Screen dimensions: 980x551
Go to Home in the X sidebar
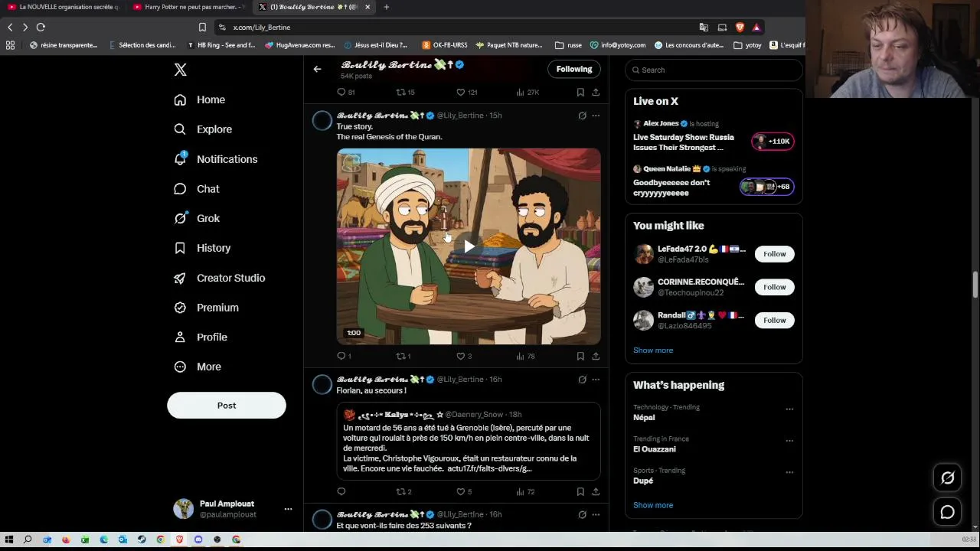tap(199, 99)
